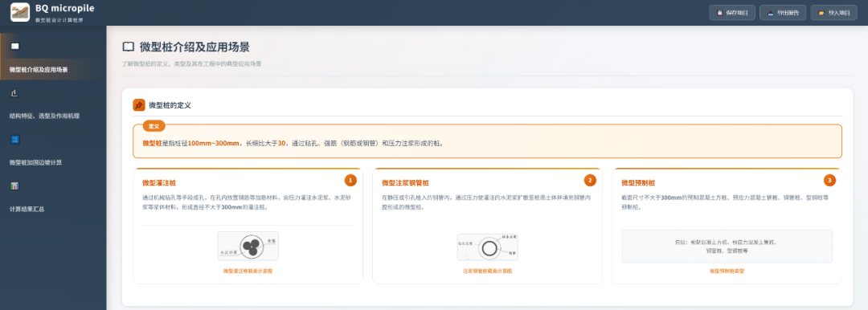868x310 pixels.
Task: Click the pin icon beside 微型桩的定义
Action: tap(139, 104)
